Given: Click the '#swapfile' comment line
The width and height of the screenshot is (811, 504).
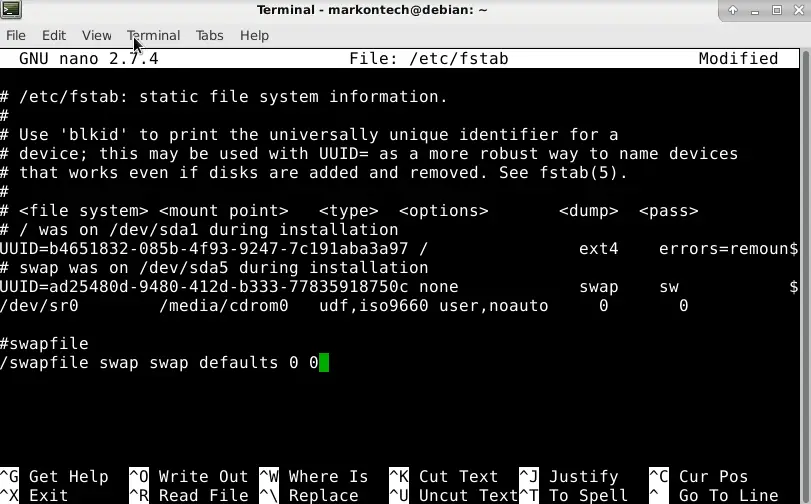Looking at the screenshot, I should pyautogui.click(x=44, y=344).
